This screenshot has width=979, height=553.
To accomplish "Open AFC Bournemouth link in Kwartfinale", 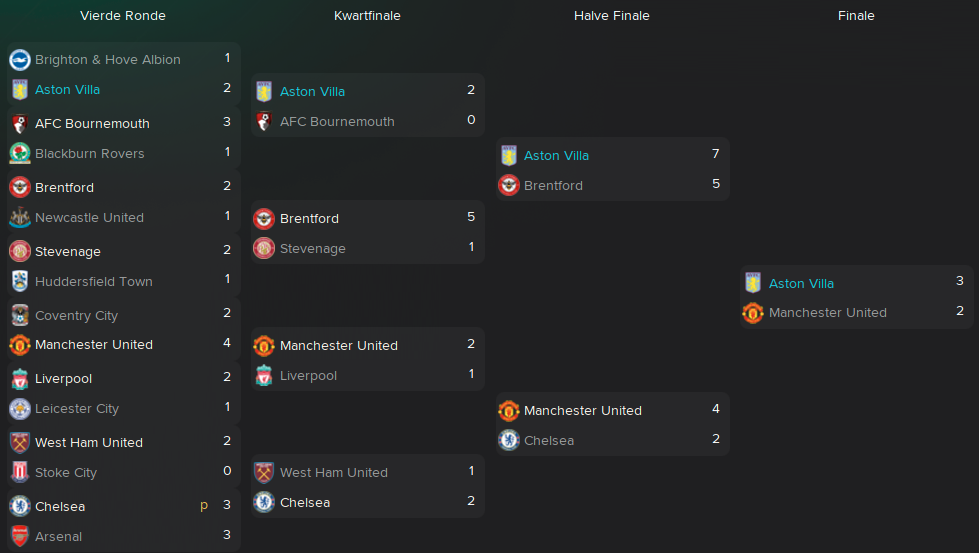I will 337,122.
